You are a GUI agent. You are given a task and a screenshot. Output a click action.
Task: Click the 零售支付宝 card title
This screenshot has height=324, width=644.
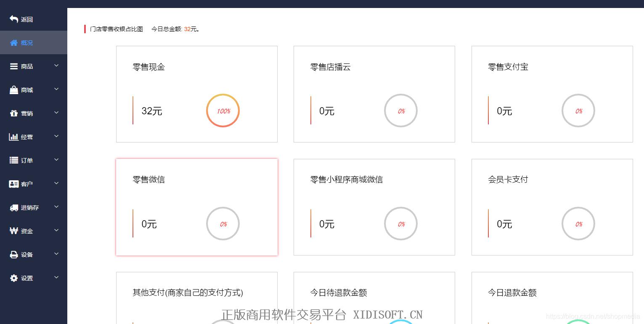click(x=508, y=67)
